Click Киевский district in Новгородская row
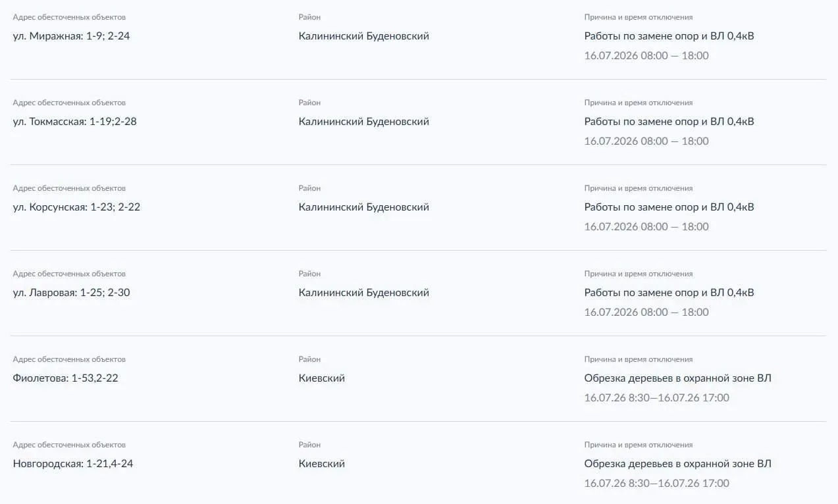The width and height of the screenshot is (838, 504). point(322,464)
